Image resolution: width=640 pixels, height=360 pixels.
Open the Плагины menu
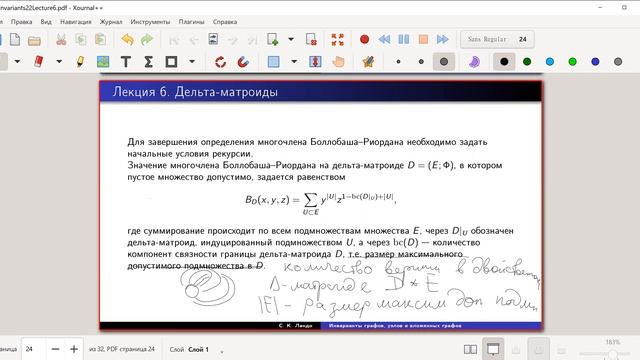(191, 22)
